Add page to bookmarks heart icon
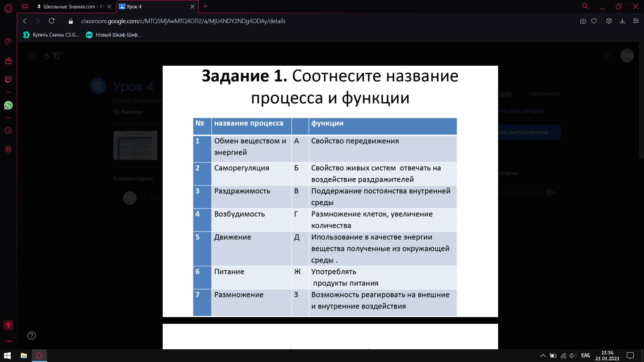This screenshot has height=362, width=644. tap(594, 21)
